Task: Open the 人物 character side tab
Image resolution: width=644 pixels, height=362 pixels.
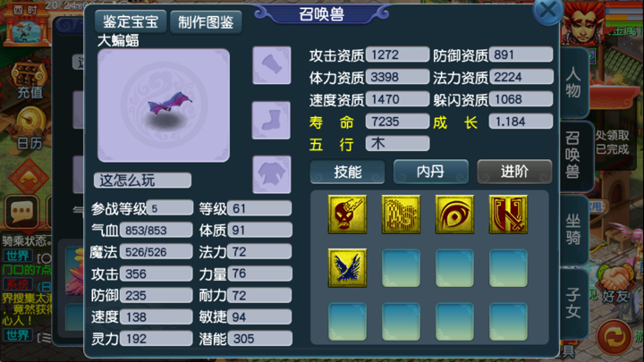Action: point(573,83)
